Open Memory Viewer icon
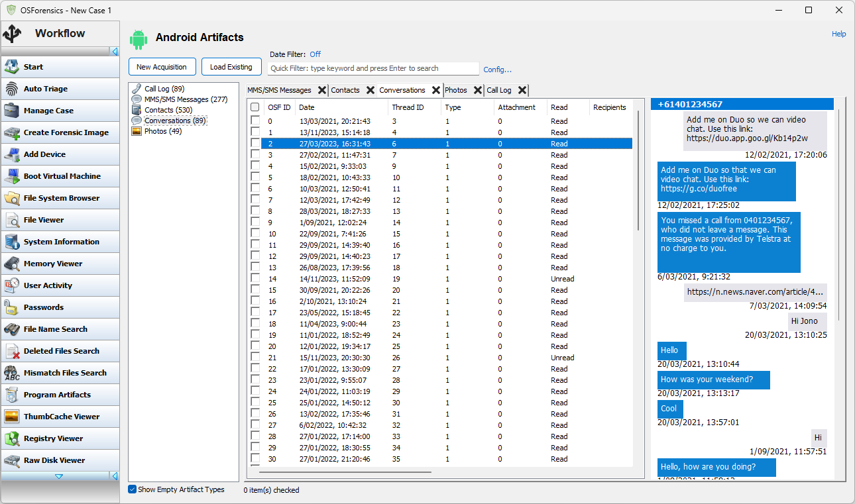 [x=12, y=264]
